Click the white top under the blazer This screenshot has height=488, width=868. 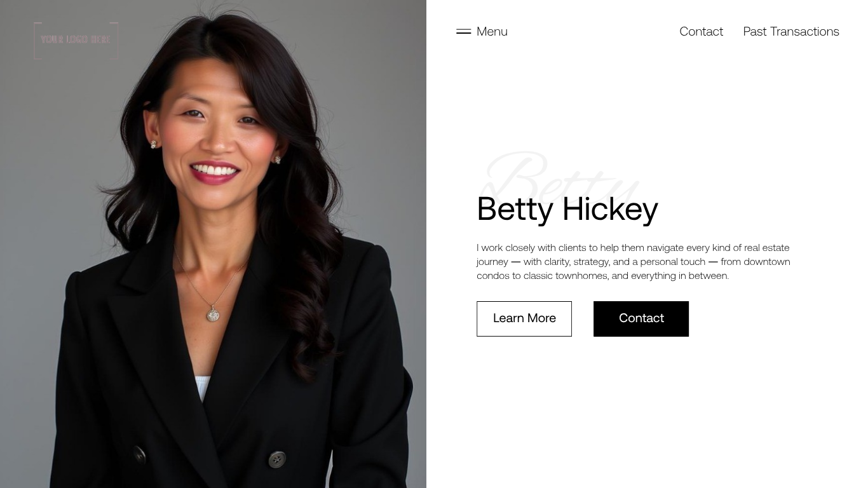[x=202, y=388]
